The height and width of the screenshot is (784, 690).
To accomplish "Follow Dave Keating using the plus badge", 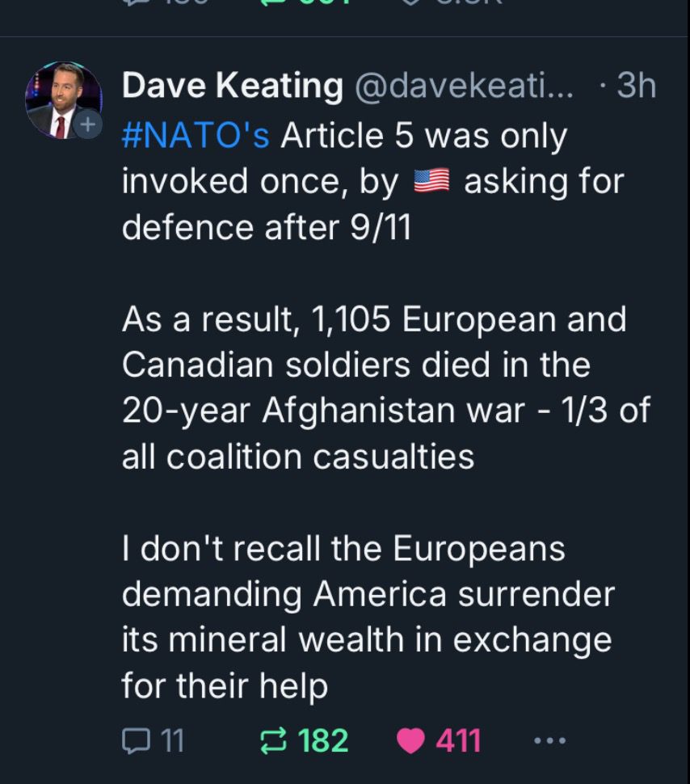I will [88, 124].
